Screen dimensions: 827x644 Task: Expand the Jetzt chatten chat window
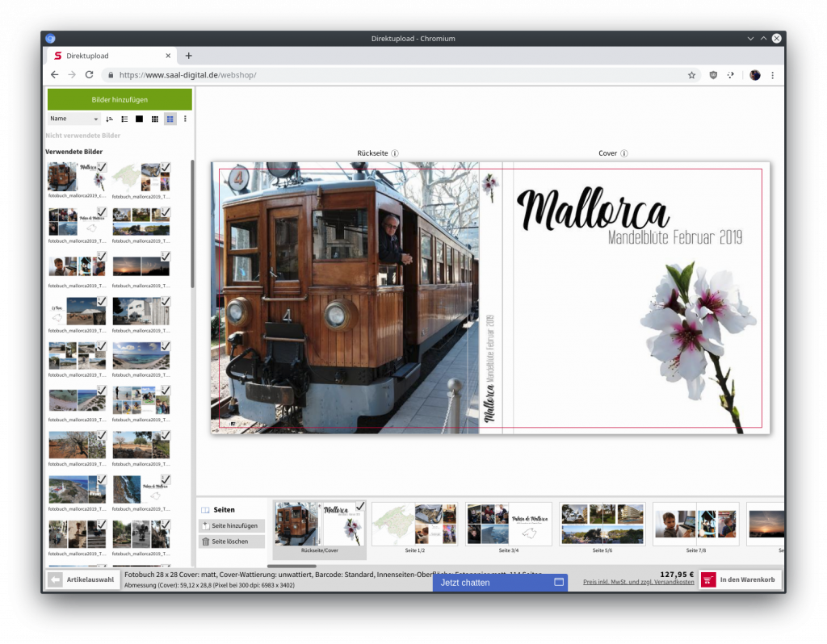coord(558,582)
